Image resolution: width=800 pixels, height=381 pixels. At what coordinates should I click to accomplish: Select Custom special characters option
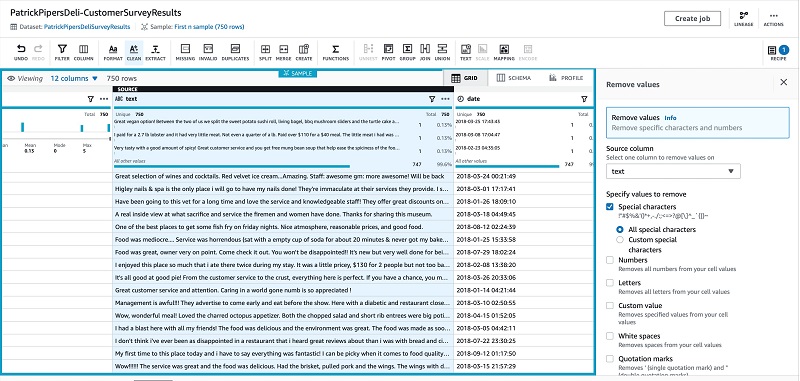click(620, 240)
